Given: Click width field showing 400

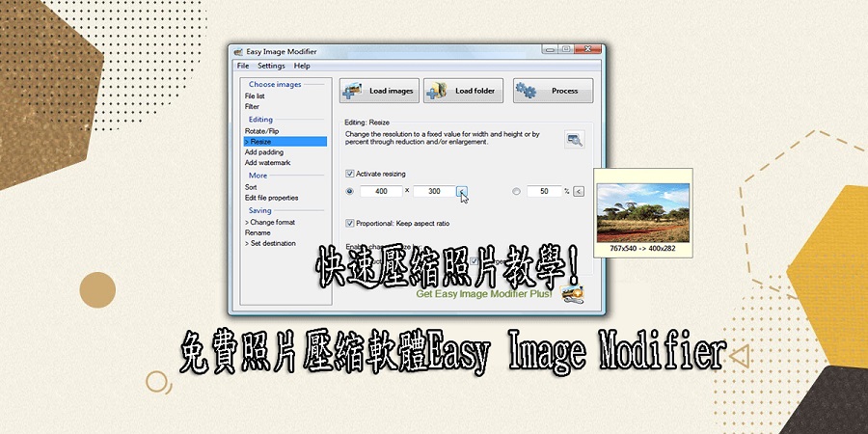Looking at the screenshot, I should coord(381,192).
